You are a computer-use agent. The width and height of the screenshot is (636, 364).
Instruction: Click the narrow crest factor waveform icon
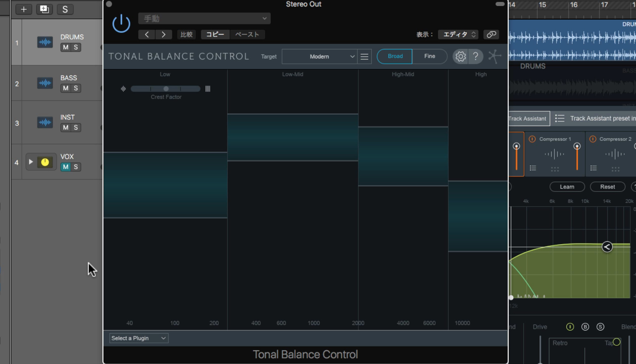point(123,89)
